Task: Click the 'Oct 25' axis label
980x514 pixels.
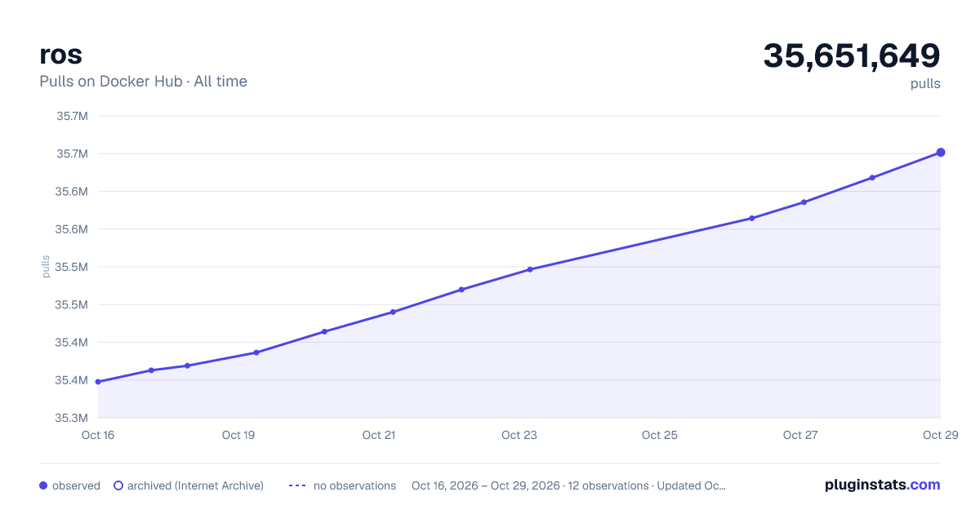Action: coord(659,435)
